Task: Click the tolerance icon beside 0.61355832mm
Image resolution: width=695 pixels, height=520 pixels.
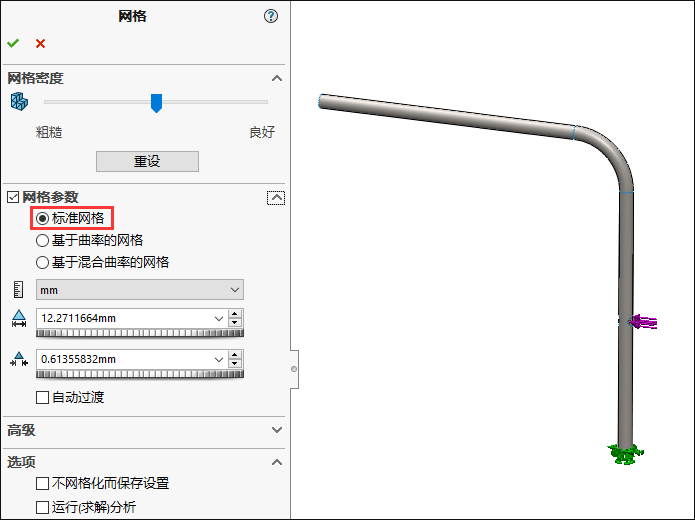Action: 19,359
